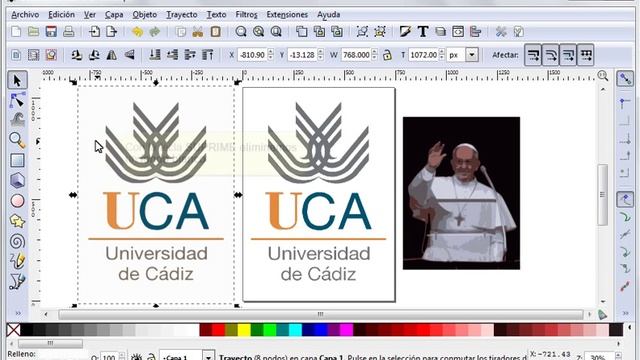This screenshot has height=360, width=640.
Task: Toggle third Afectar button (move gradients)
Action: [568, 55]
